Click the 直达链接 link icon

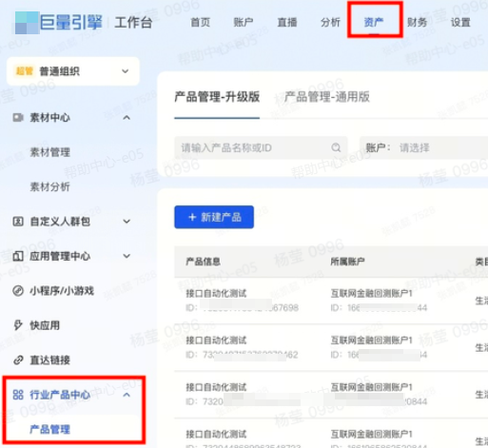point(18,360)
